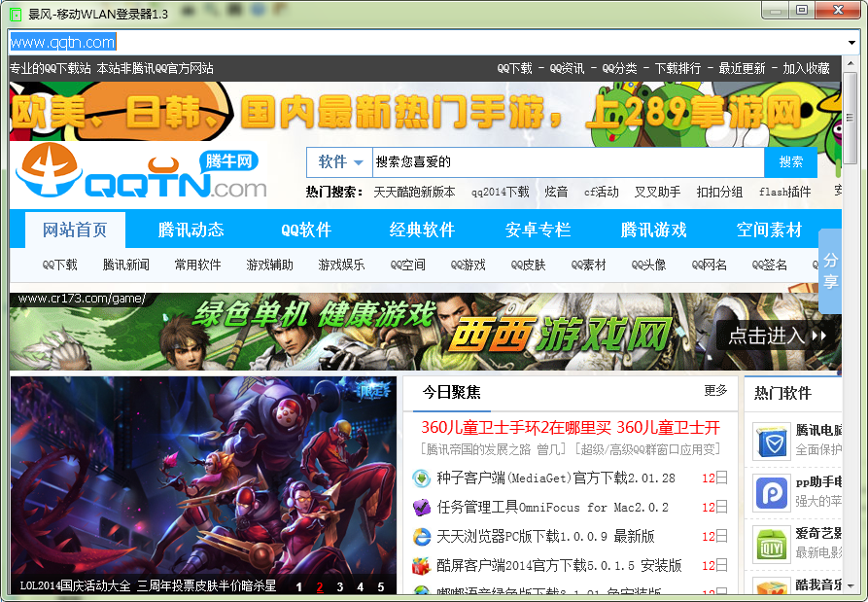Open the URL address dropdown arrow
The width and height of the screenshot is (868, 602).
coord(851,43)
